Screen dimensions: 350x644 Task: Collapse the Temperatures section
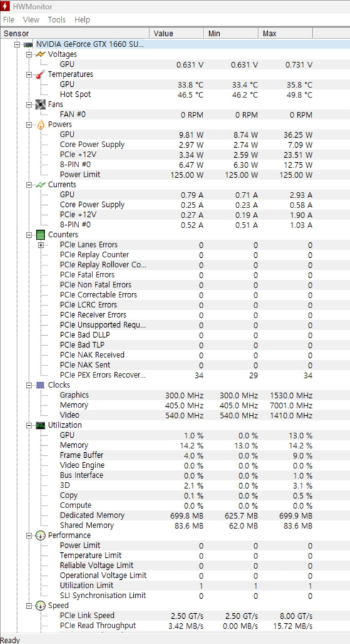tap(29, 74)
